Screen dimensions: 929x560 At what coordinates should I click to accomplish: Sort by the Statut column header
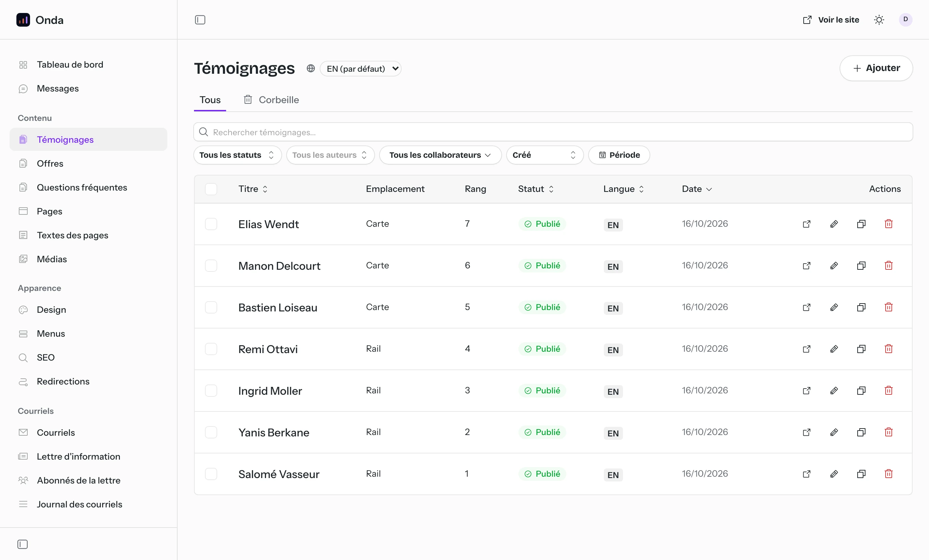tap(536, 189)
